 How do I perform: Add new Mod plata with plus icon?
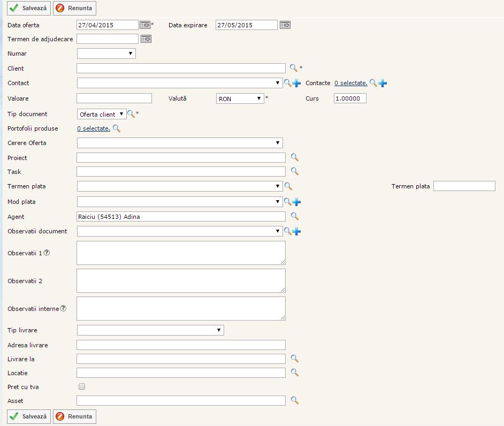click(x=296, y=202)
